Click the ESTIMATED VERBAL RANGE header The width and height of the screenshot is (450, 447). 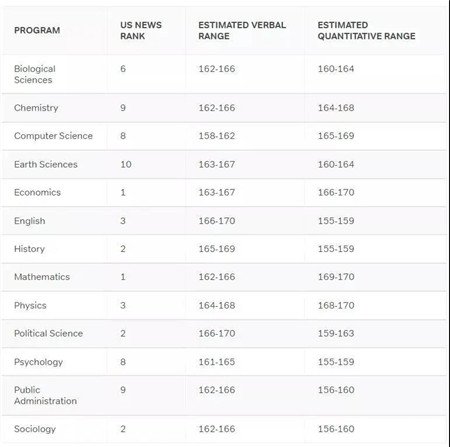(x=242, y=30)
